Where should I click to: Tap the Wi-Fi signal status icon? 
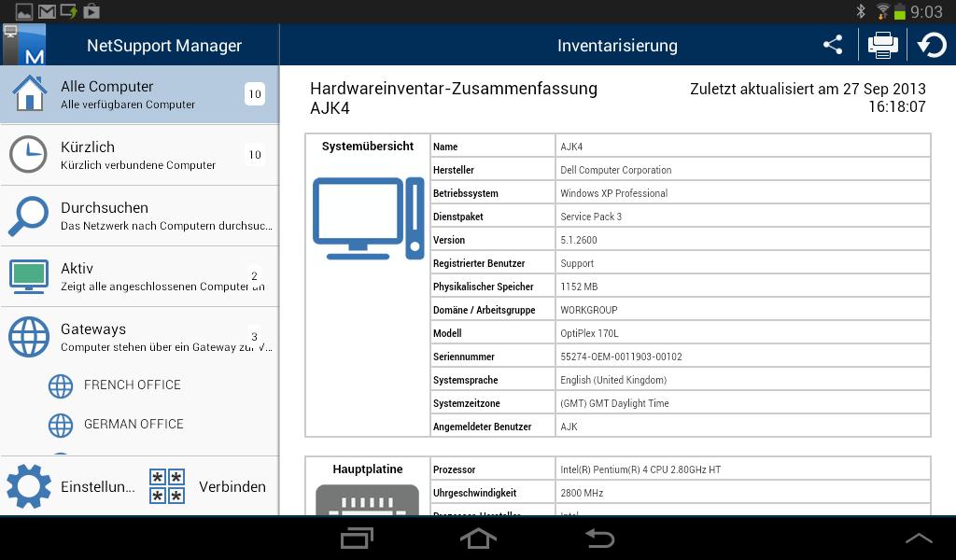point(882,11)
